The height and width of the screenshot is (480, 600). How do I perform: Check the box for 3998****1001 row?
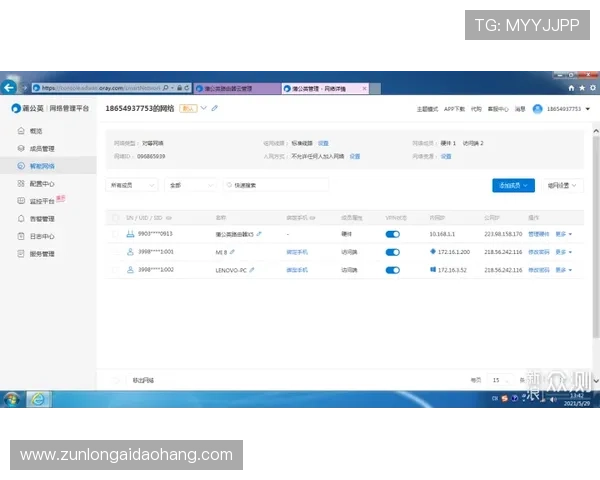click(x=115, y=252)
